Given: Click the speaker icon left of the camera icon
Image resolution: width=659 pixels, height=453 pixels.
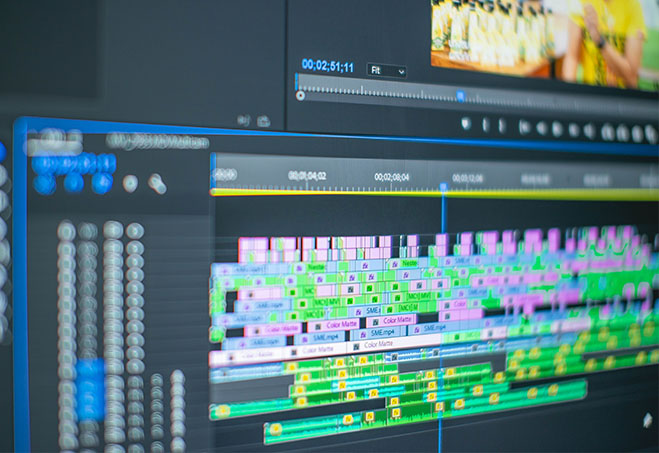Looking at the screenshot, I should click(x=243, y=121).
